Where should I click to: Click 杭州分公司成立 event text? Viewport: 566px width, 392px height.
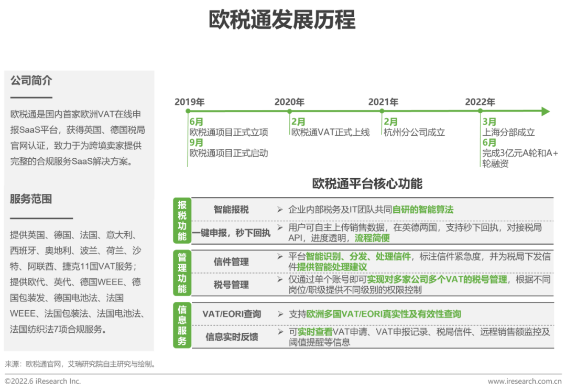pos(415,133)
